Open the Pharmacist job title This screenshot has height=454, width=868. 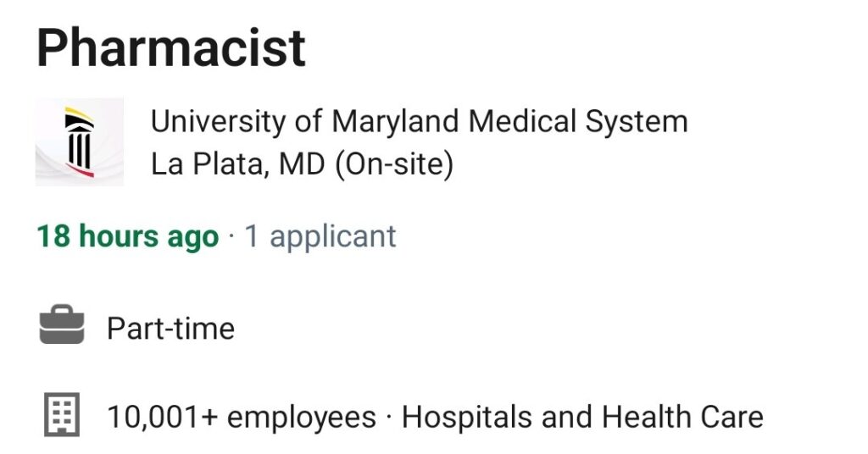pyautogui.click(x=171, y=48)
